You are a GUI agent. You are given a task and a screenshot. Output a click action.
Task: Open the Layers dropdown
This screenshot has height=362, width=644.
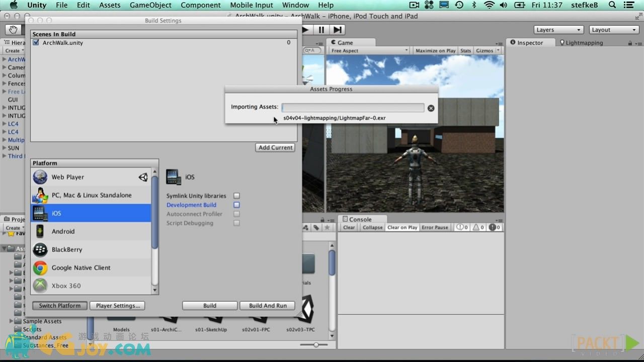(558, 30)
